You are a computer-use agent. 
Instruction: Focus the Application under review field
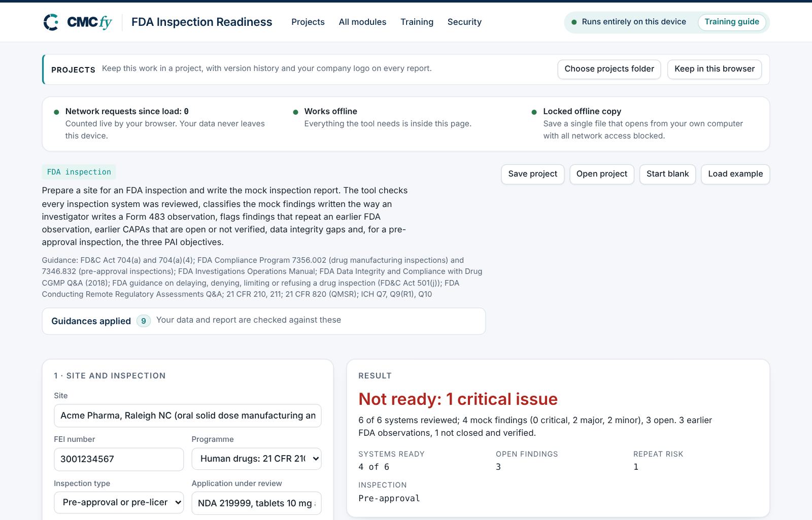click(256, 503)
